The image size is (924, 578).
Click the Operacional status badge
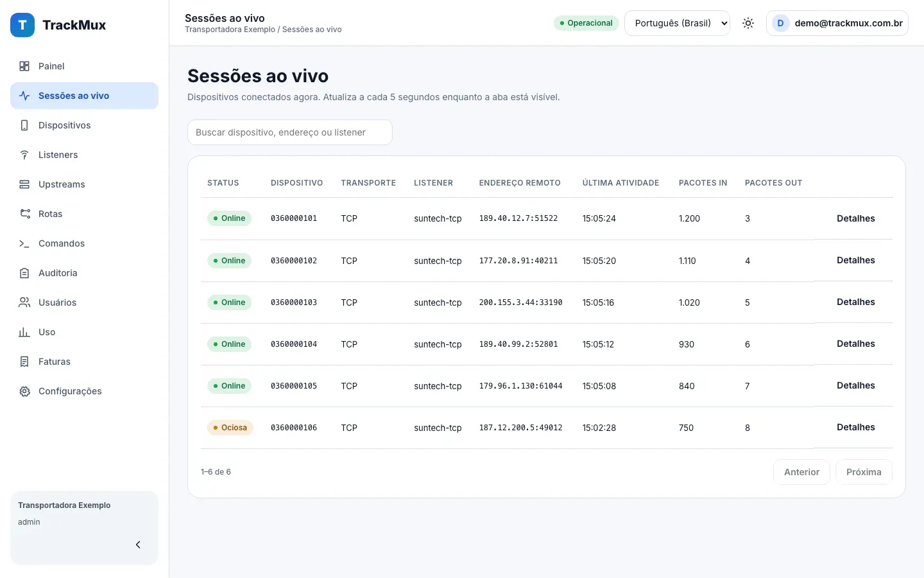586,23
